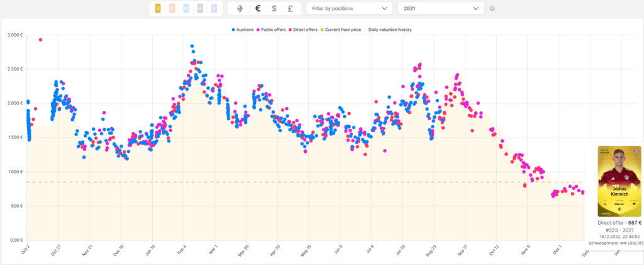
Task: Select the grey card rarity filter
Action: (200, 8)
